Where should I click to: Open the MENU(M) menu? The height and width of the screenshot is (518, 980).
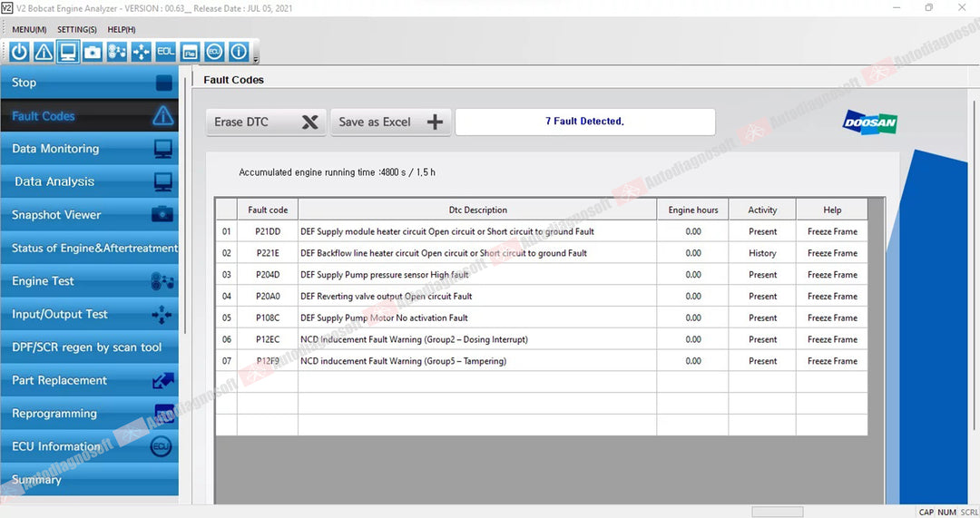[x=29, y=29]
